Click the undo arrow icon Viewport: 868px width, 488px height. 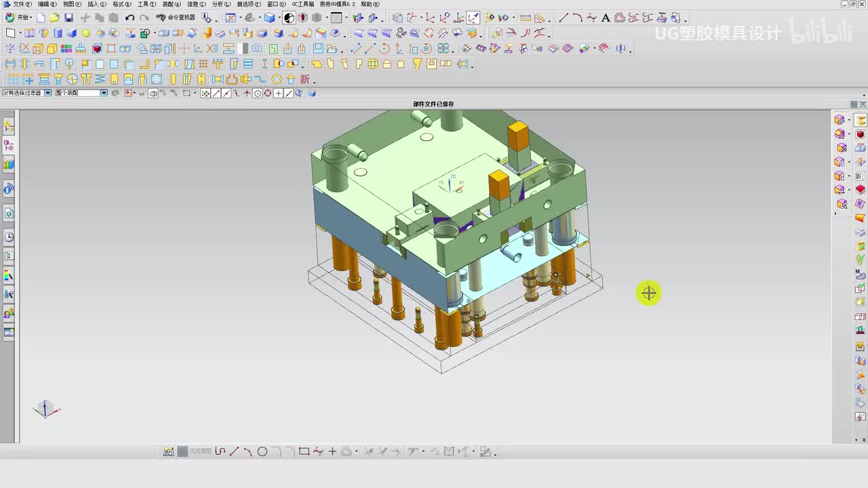tap(129, 18)
